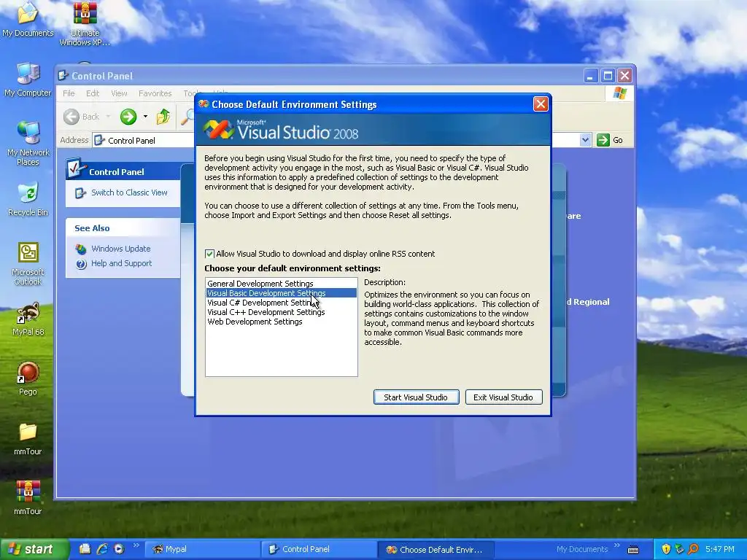The image size is (747, 560).
Task: Click the system clock 5:47 PM
Action: (x=720, y=549)
